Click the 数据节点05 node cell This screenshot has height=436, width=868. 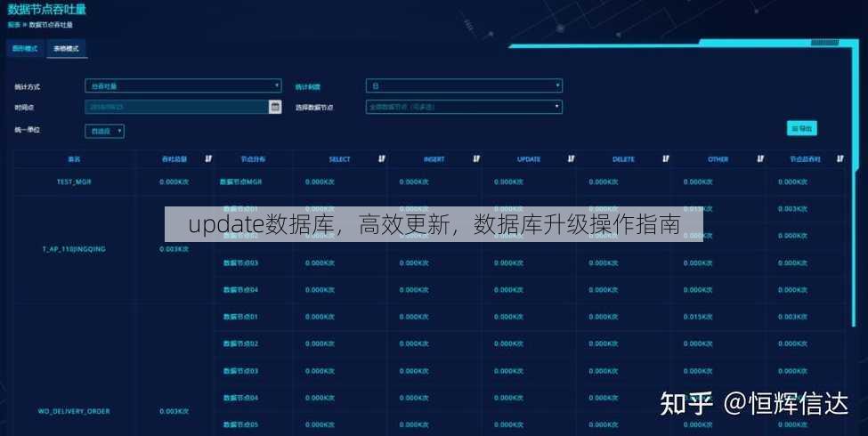pyautogui.click(x=240, y=424)
